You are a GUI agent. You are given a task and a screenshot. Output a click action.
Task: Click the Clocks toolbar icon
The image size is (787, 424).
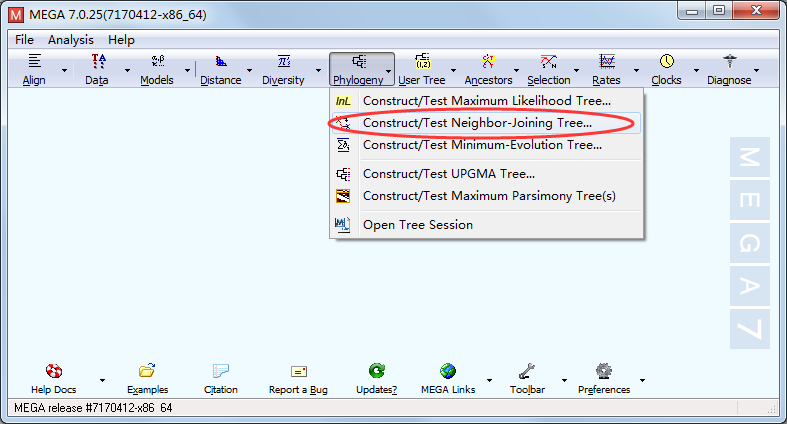pyautogui.click(x=667, y=61)
